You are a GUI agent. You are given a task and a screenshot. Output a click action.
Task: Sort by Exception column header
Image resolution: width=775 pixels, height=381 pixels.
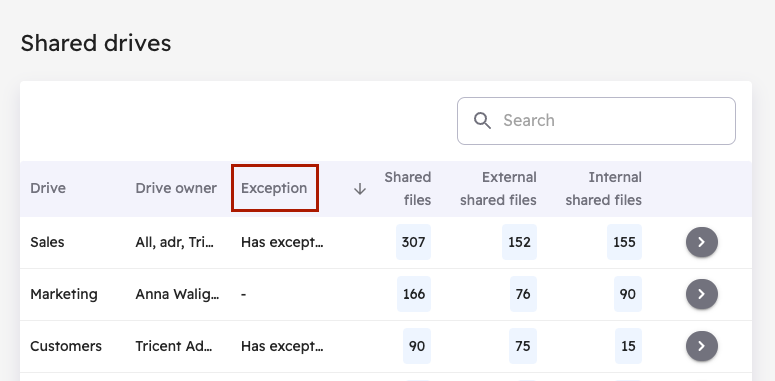(x=274, y=188)
